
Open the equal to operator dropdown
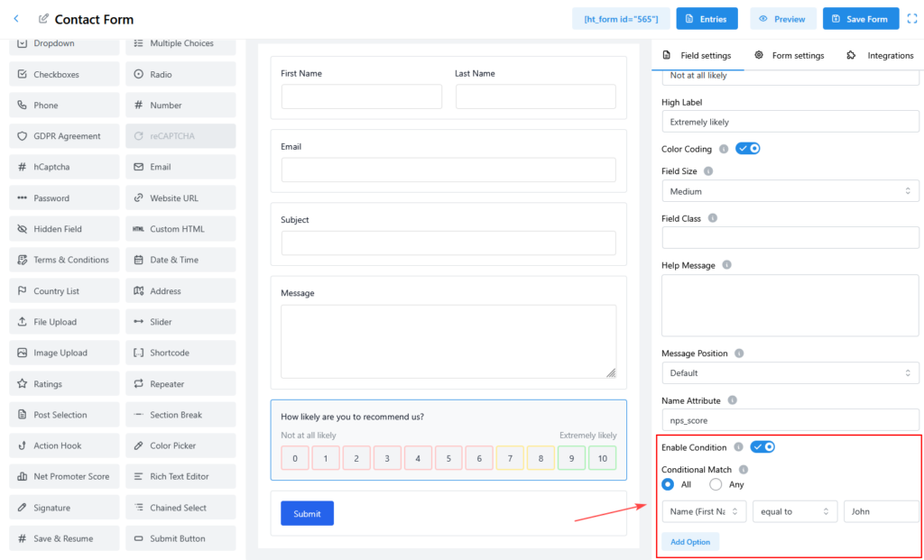point(795,511)
